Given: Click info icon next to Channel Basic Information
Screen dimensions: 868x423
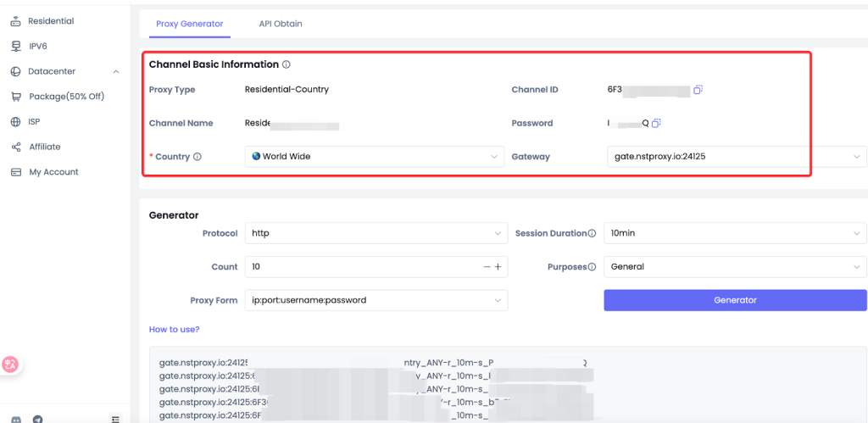Looking at the screenshot, I should (287, 64).
